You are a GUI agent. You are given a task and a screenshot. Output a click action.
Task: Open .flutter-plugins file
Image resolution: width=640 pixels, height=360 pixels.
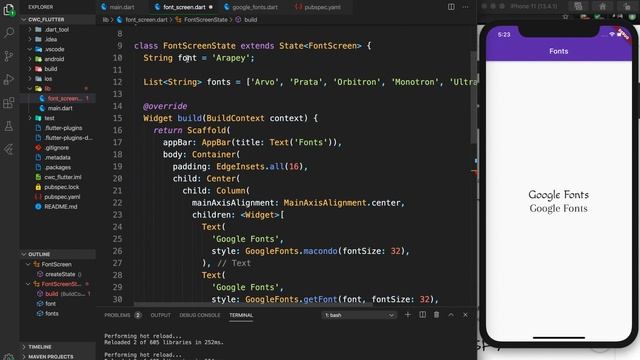58,128
